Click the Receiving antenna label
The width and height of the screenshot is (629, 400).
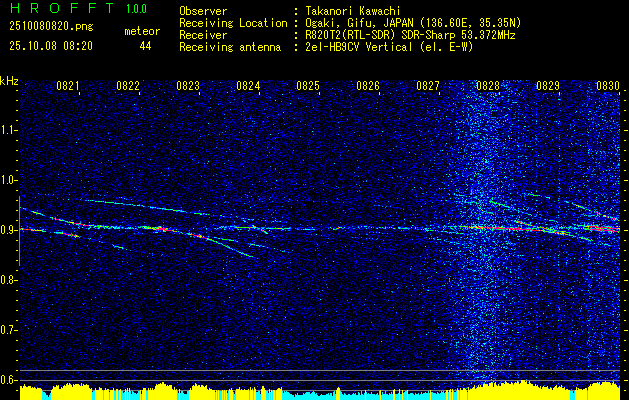(230, 47)
